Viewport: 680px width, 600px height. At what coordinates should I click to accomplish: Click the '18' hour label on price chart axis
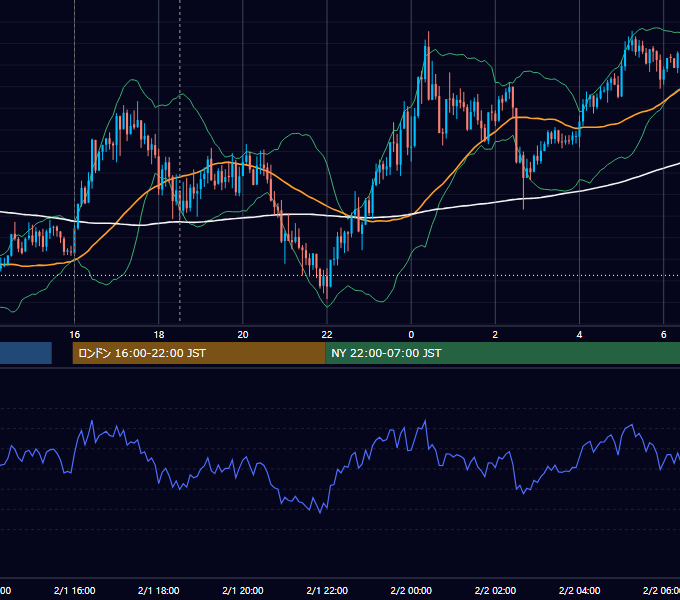pos(159,335)
